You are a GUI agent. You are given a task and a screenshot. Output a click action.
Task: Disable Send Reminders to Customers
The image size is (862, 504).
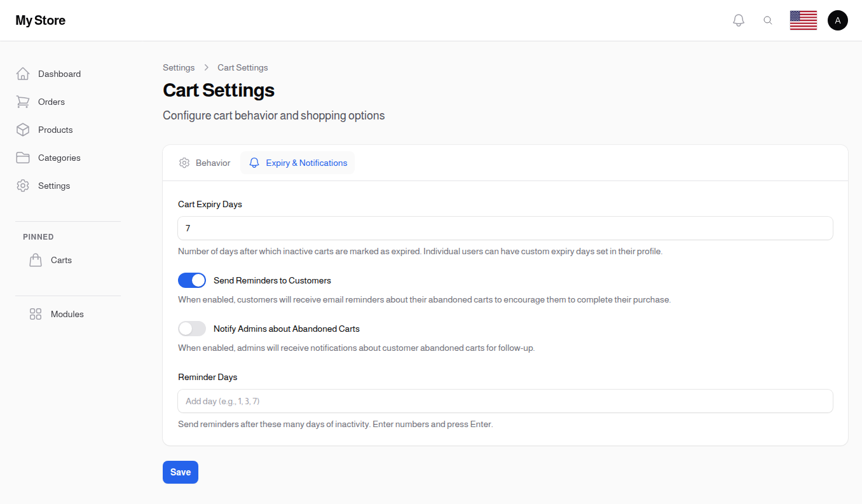click(192, 280)
